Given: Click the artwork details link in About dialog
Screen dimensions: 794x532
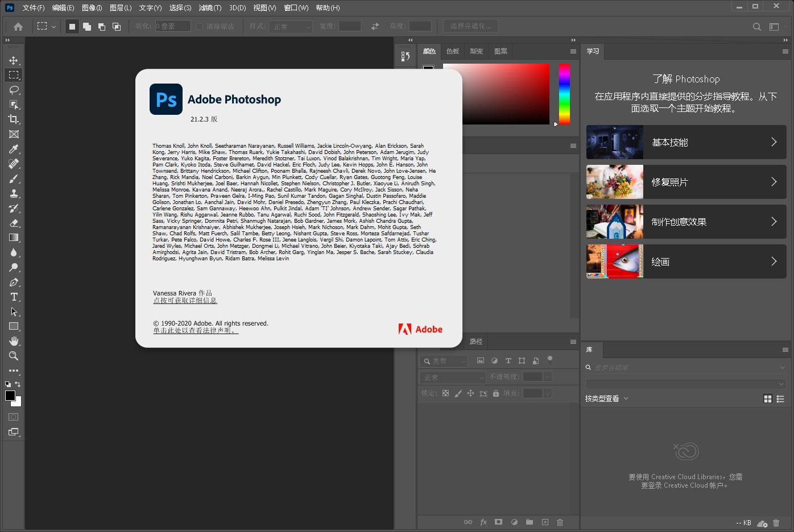Looking at the screenshot, I should [x=185, y=300].
